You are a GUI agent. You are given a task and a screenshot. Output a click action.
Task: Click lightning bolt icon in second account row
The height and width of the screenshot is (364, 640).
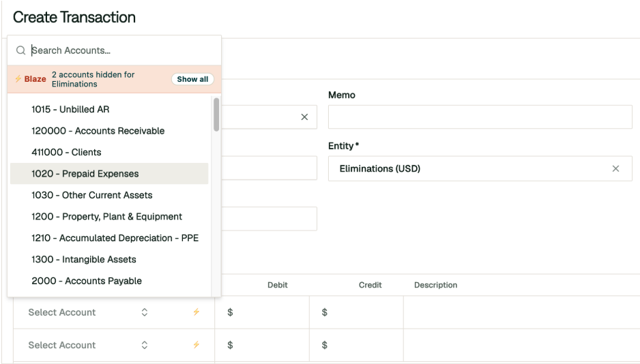(197, 345)
